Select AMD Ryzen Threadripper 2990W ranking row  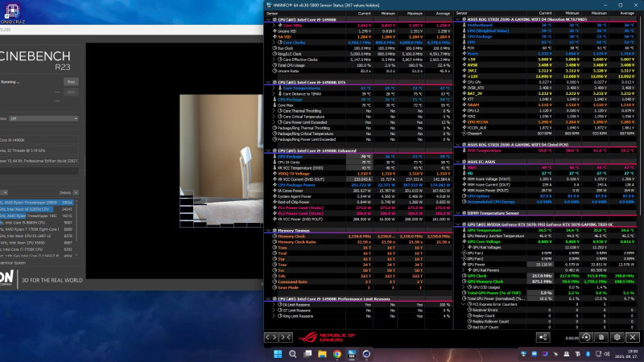37,203
